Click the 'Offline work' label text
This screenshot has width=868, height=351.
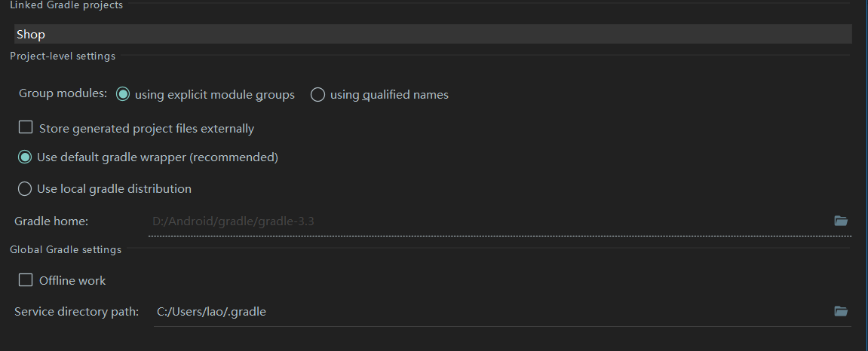pyautogui.click(x=72, y=281)
